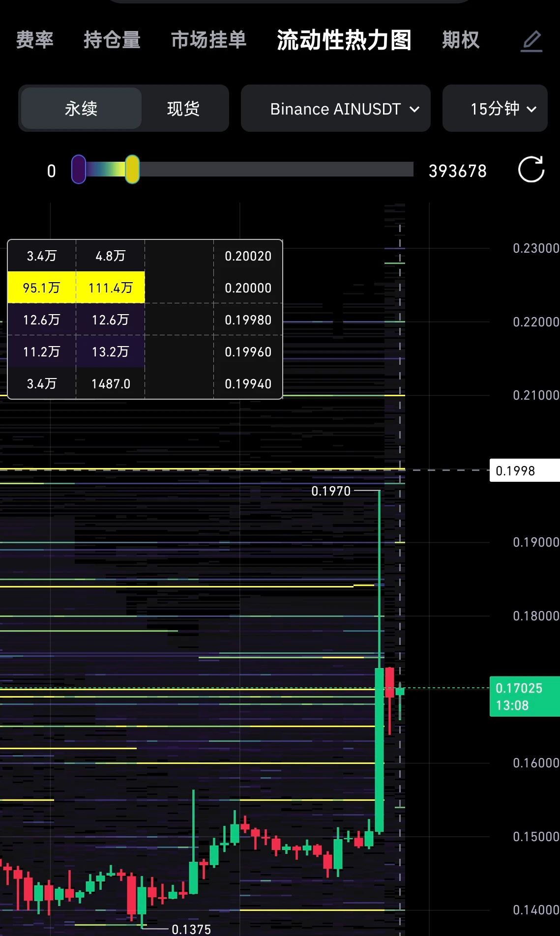
Task: Click the highlighted 95.1万 cell
Action: point(42,288)
